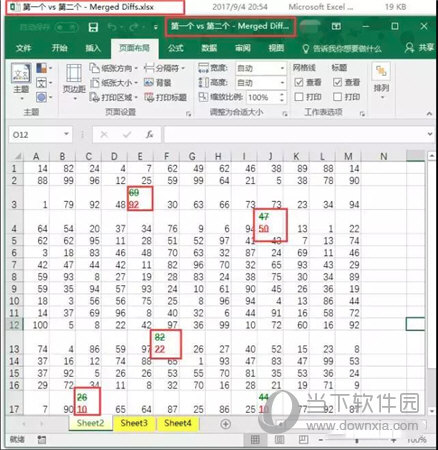Open the 宽度 (Width) dropdown set to 自动

coord(282,69)
